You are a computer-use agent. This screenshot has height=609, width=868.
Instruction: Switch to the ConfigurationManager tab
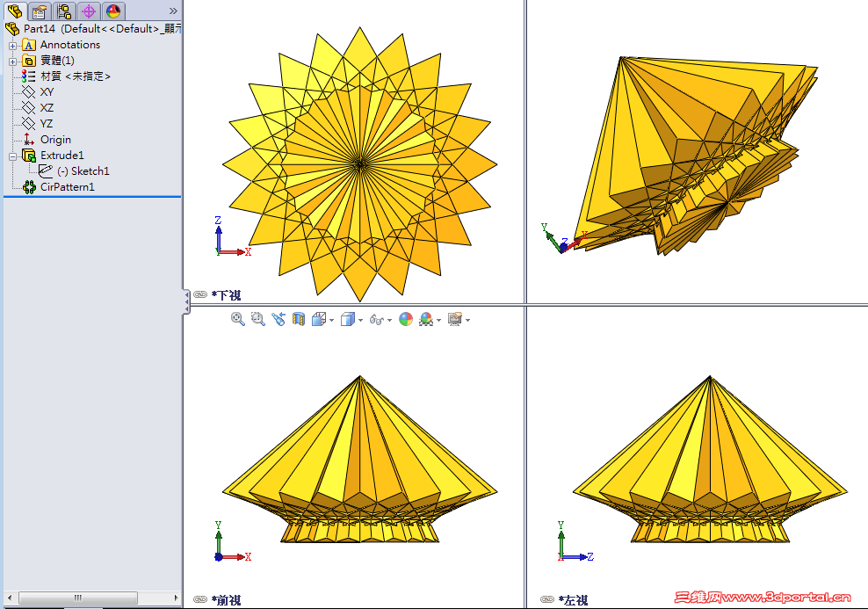(63, 11)
